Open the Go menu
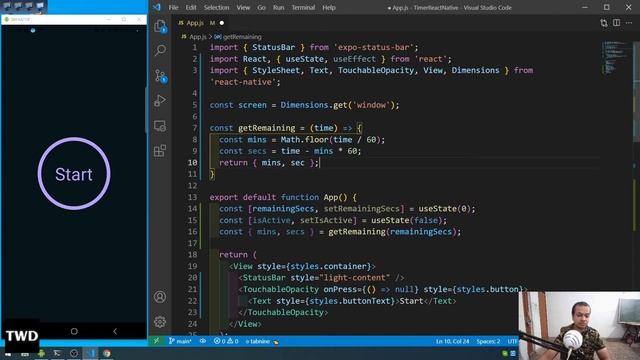The image size is (640, 360). pos(262,7)
